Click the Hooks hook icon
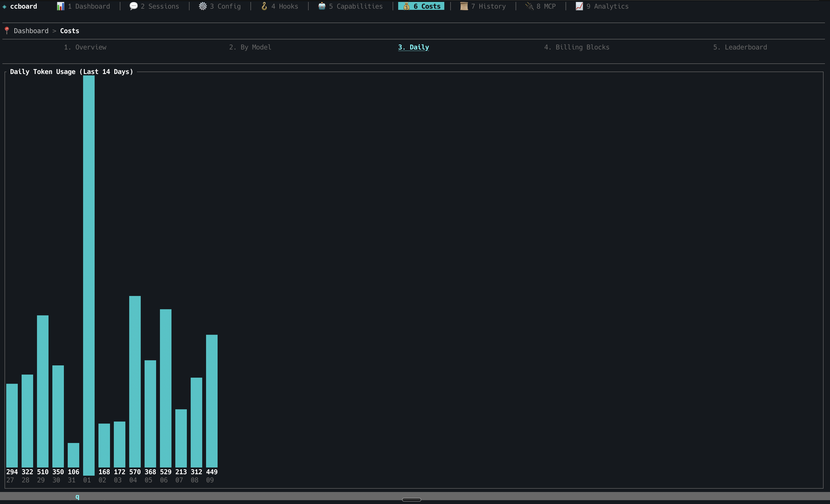830x504 pixels. click(x=264, y=6)
